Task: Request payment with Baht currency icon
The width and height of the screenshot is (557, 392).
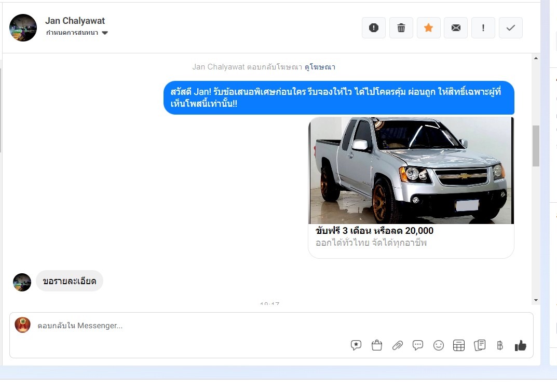Action: 500,345
